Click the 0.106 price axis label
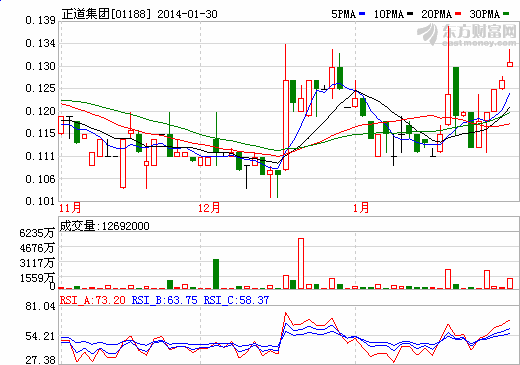520x365 pixels. pos(40,179)
